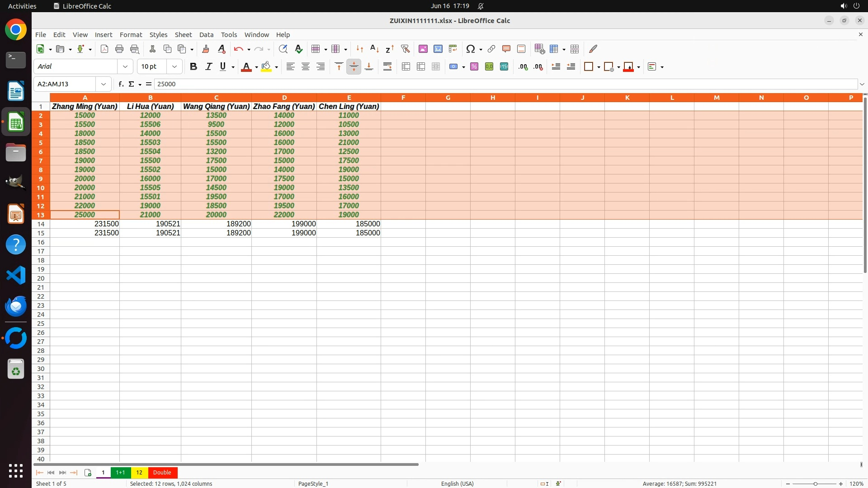Expand the Name Box dropdown arrow

click(x=104, y=84)
